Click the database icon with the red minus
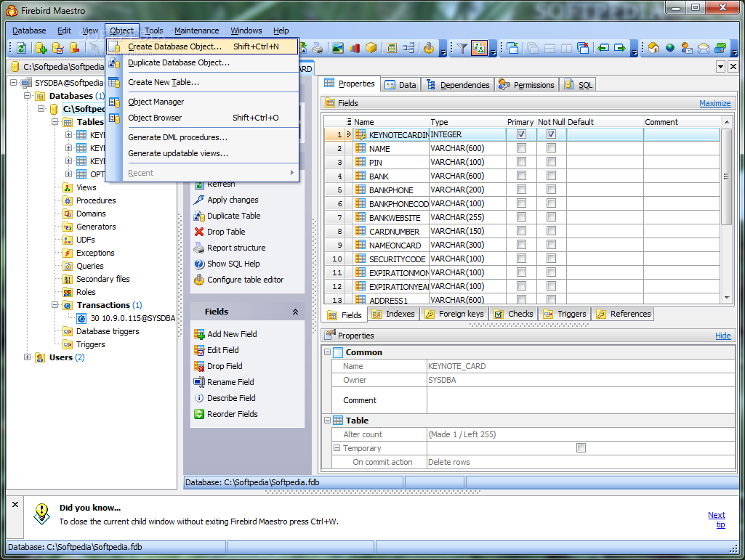Viewport: 745px width, 560px height. tap(75, 48)
